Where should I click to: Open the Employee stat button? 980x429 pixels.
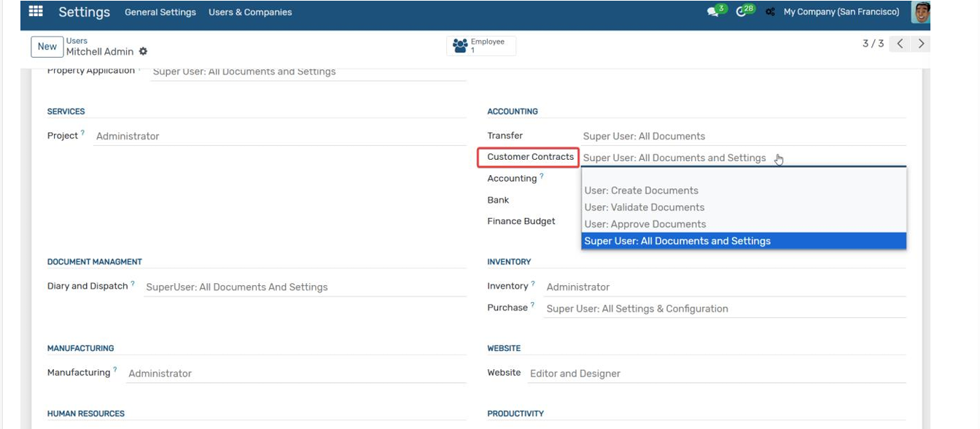pos(481,46)
